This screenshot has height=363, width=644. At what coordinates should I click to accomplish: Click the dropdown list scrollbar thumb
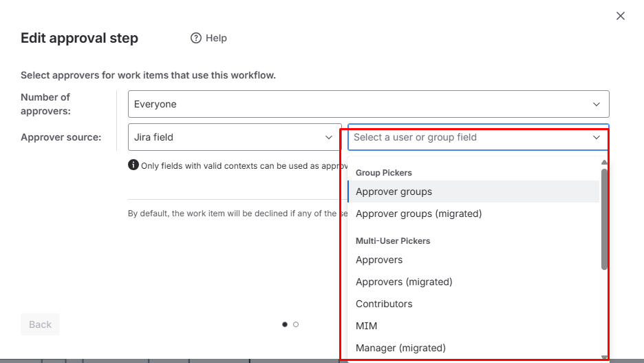(604, 219)
